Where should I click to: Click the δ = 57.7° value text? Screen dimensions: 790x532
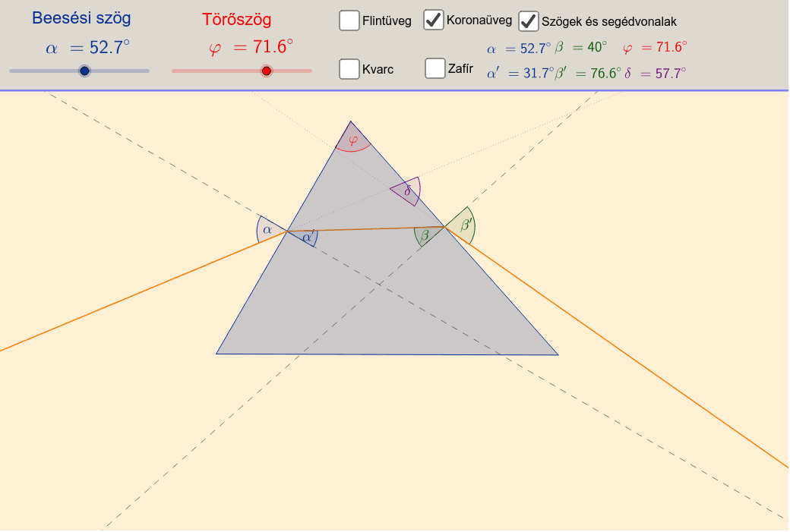[x=655, y=74]
